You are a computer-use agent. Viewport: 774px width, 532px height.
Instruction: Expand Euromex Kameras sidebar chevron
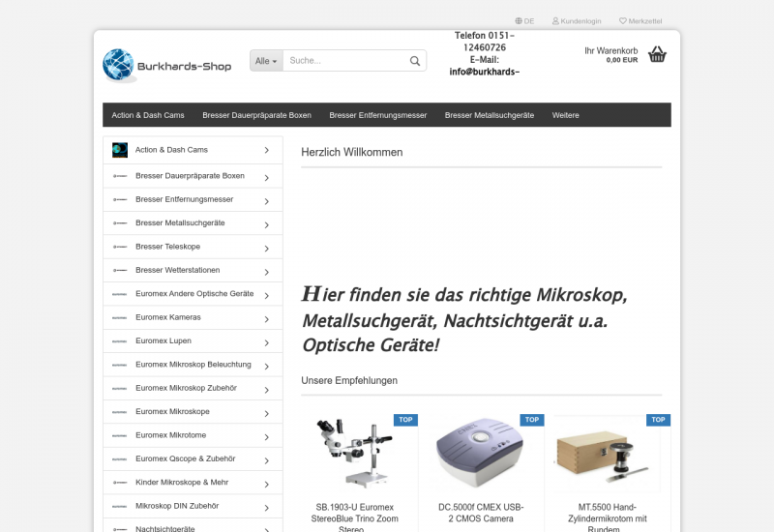(x=266, y=318)
